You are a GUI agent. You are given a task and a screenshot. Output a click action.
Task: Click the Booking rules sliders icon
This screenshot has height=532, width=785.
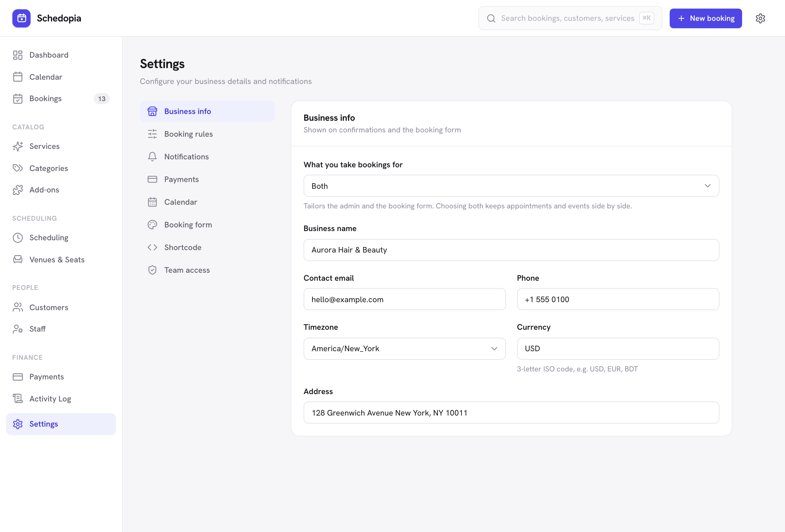(x=152, y=134)
